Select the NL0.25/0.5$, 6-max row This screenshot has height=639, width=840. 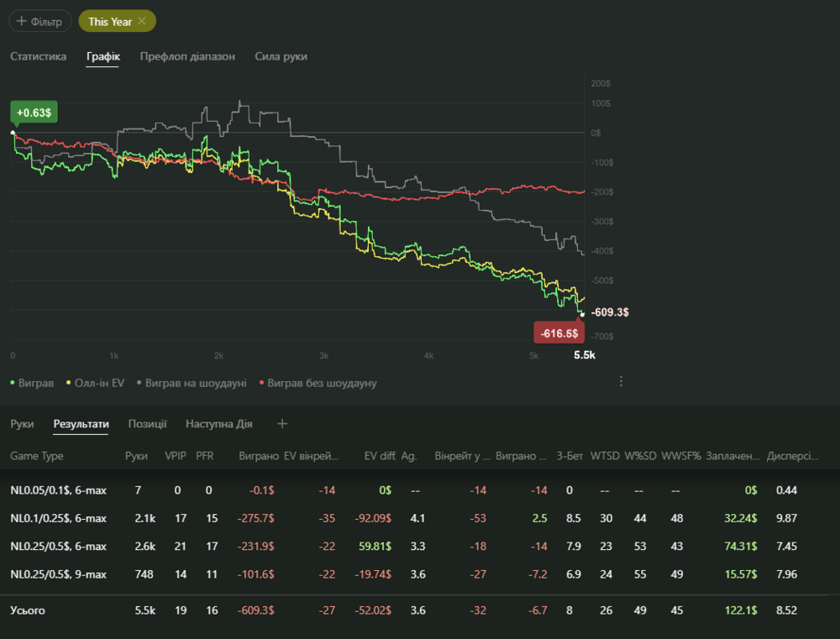pyautogui.click(x=419, y=546)
